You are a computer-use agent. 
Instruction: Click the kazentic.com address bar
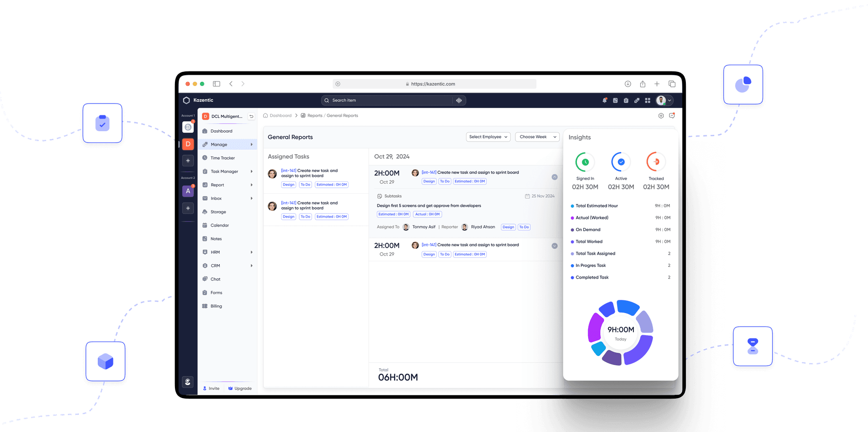(434, 84)
